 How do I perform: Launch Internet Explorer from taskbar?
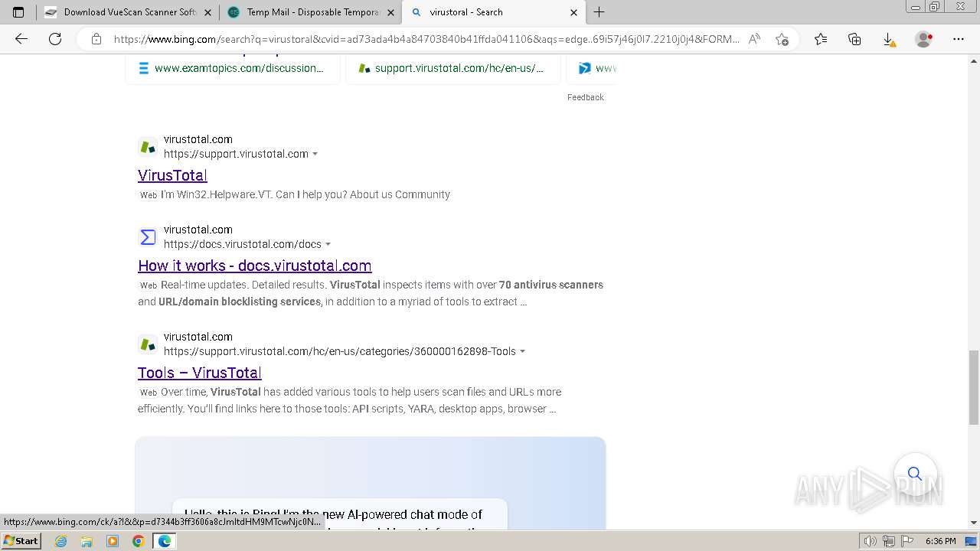coord(61,541)
